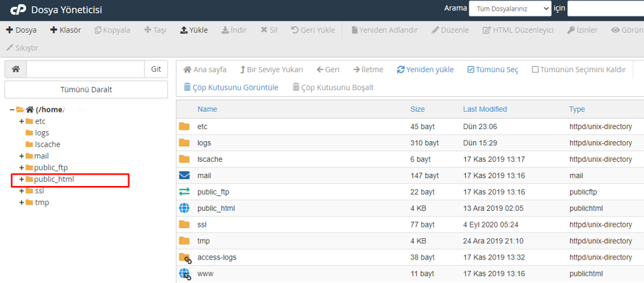The height and width of the screenshot is (283, 644).
Task: Sort the list by Size column
Action: tap(417, 109)
